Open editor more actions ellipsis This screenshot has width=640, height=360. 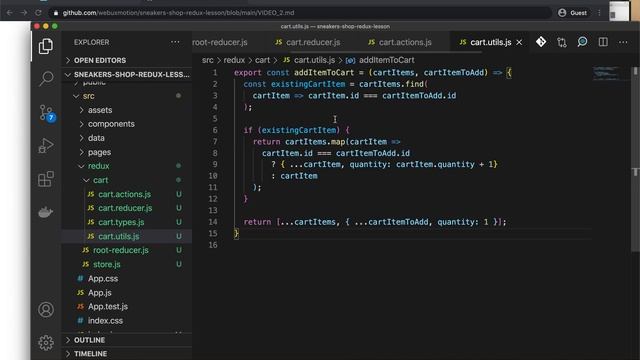(623, 42)
